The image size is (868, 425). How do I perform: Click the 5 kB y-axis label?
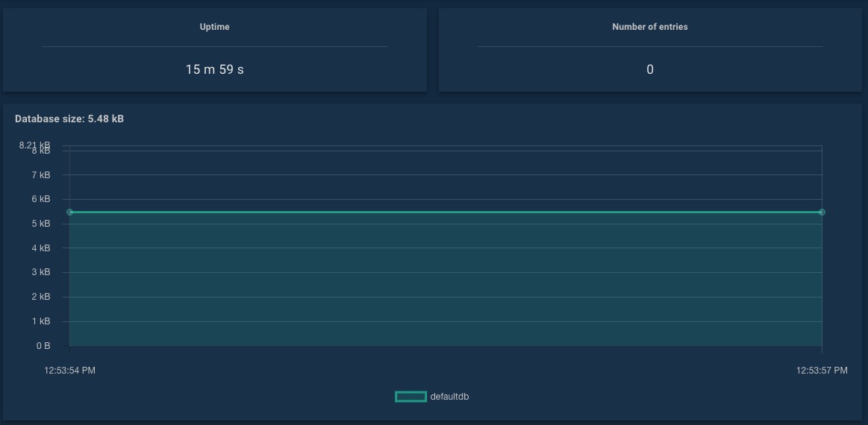(41, 224)
